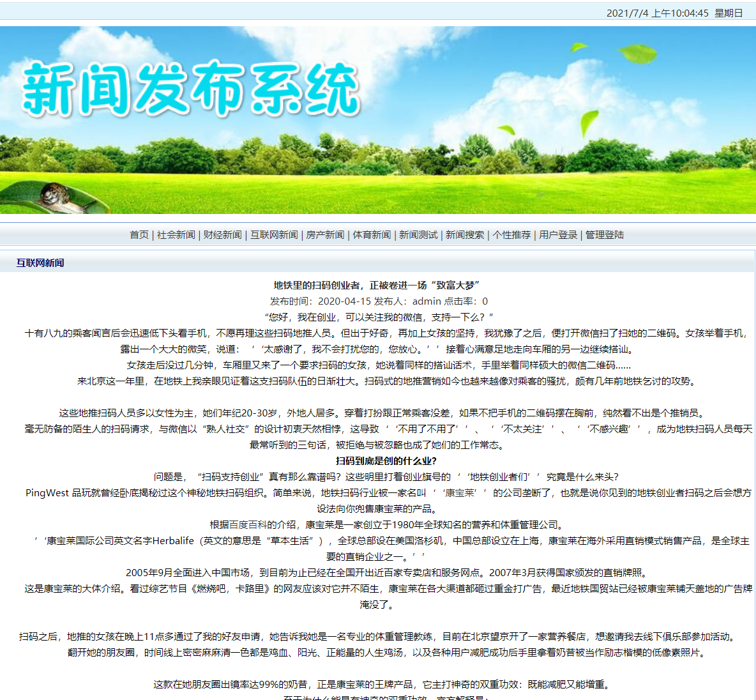756x700 pixels.
Task: Open the 新闻搜索 search page
Action: 464,235
